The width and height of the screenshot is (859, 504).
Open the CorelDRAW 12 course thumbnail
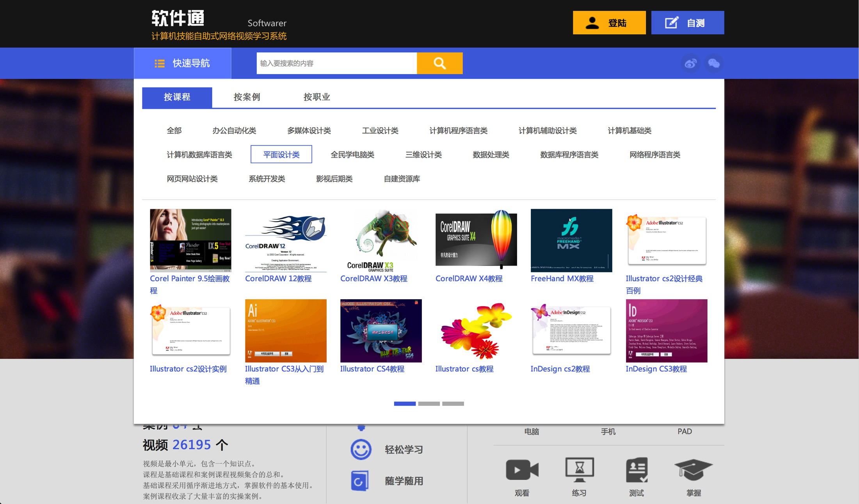(286, 240)
